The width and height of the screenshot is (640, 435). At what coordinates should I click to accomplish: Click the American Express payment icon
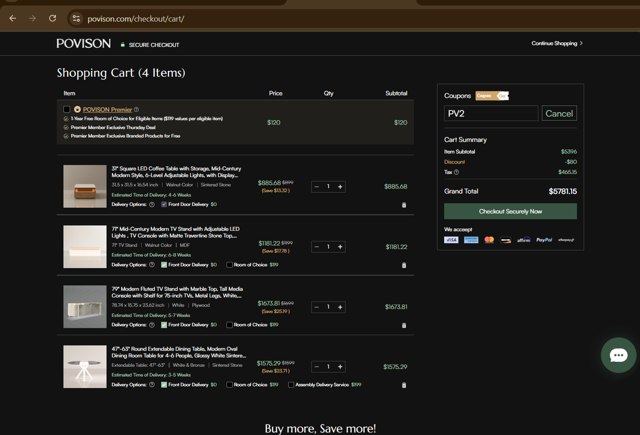tap(471, 240)
